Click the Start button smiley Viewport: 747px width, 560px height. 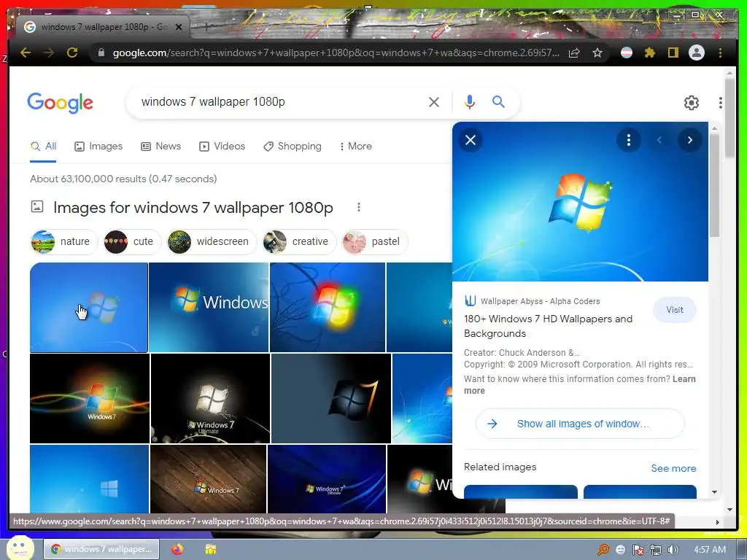[x=20, y=548]
